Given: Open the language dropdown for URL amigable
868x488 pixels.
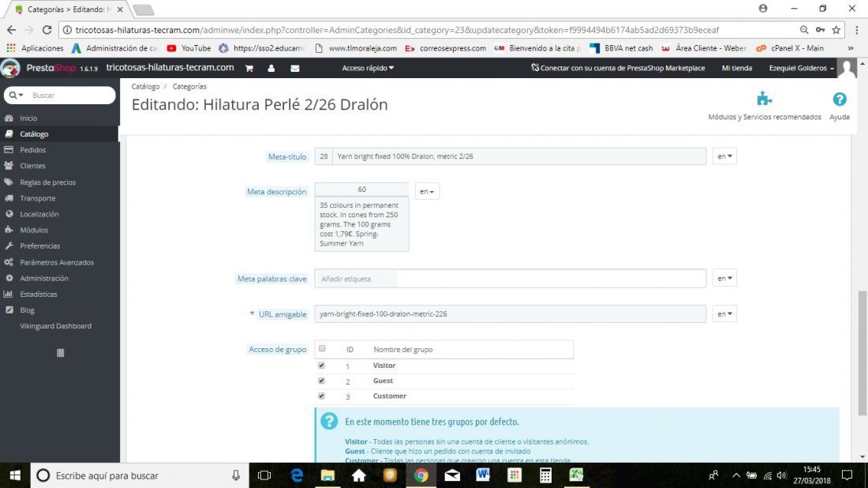Looking at the screenshot, I should click(x=724, y=314).
